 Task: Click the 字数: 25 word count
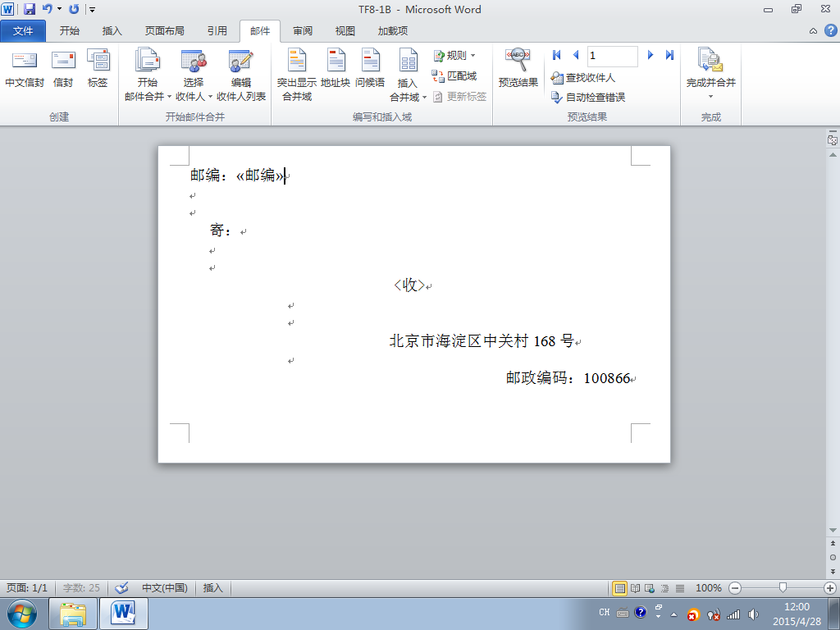[81, 588]
